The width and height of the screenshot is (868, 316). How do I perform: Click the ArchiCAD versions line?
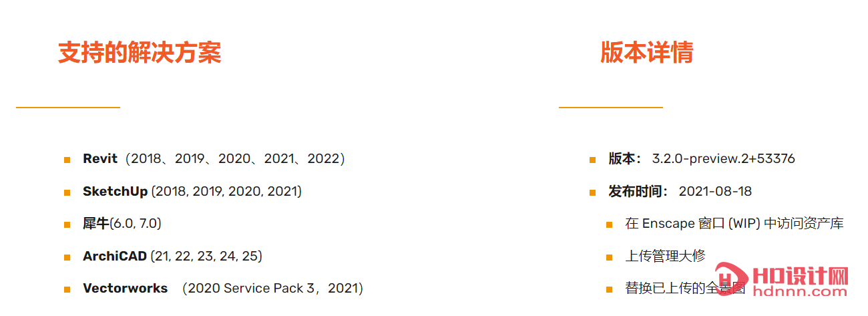coord(172,256)
